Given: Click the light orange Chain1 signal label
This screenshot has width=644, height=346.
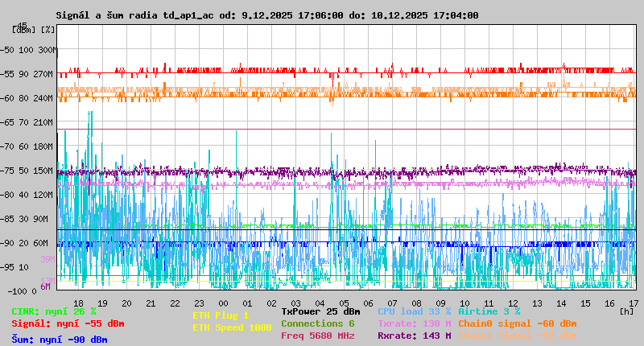Looking at the screenshot, I should [x=517, y=336].
